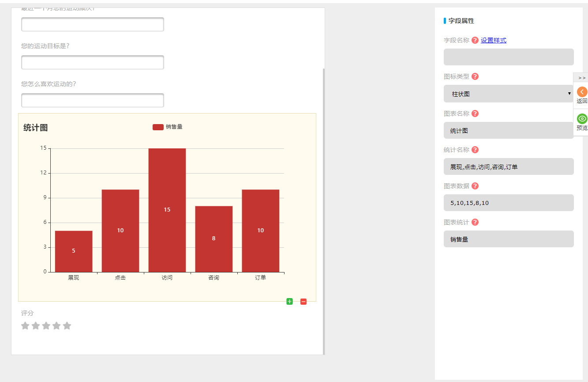This screenshot has height=382, width=588.
Task: Open the 设置样式 link
Action: tap(493, 40)
